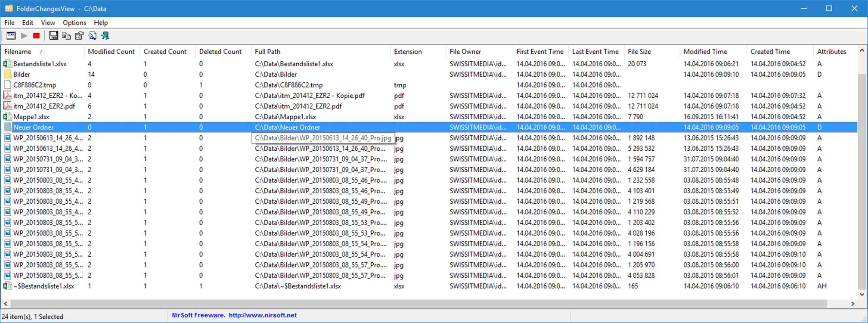Open the nirsoft.net link in status bar

pyautogui.click(x=263, y=315)
